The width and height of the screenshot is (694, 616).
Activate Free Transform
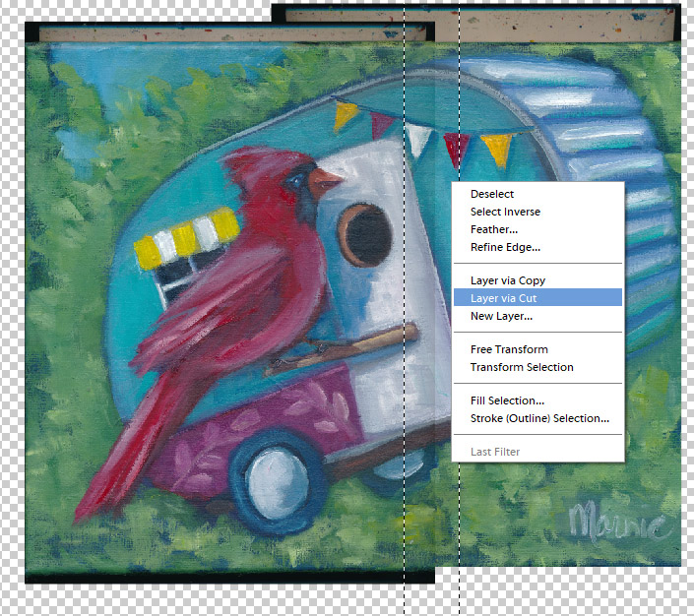pos(509,349)
